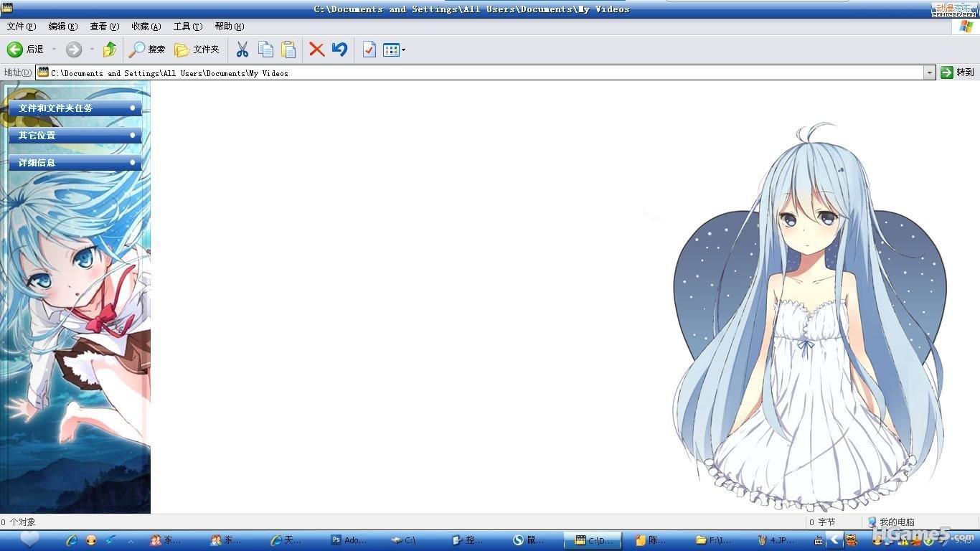Switch to second 东… taskbar window

coord(226,540)
